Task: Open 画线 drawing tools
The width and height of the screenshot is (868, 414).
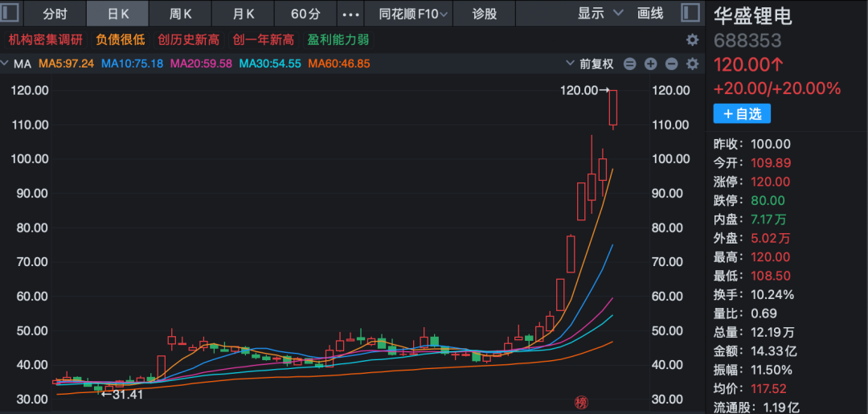Action: (x=650, y=14)
